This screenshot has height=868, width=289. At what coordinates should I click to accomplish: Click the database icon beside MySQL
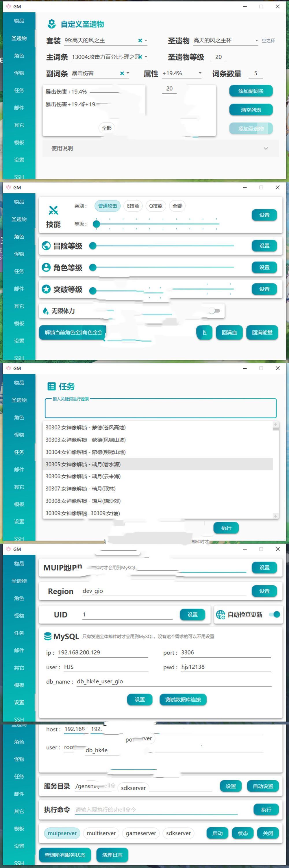point(48,636)
